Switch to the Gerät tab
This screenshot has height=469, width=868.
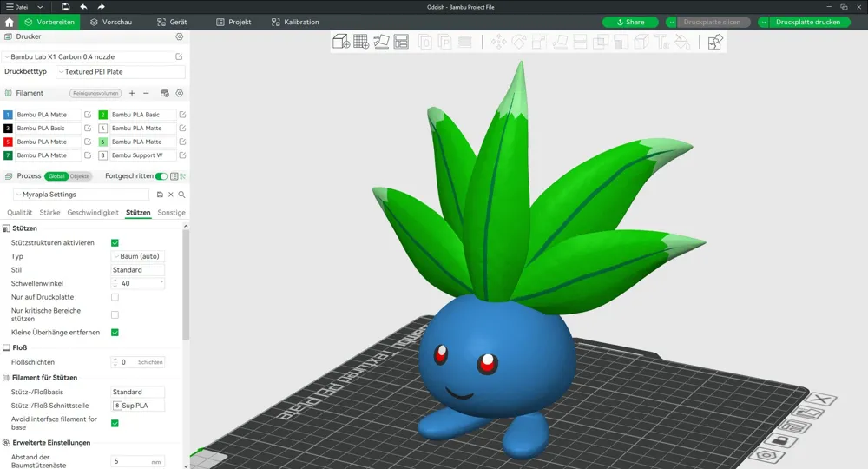click(172, 23)
